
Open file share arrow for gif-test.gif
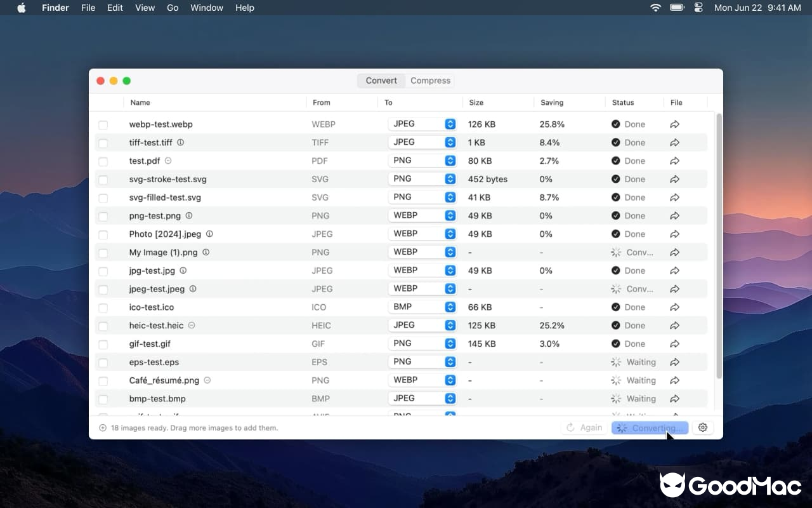pos(675,344)
